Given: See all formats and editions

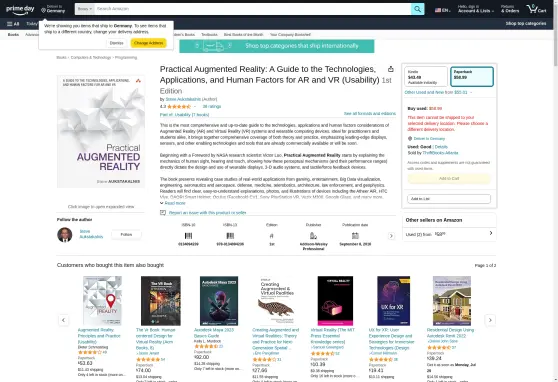Looking at the screenshot, I should tap(370, 114).
